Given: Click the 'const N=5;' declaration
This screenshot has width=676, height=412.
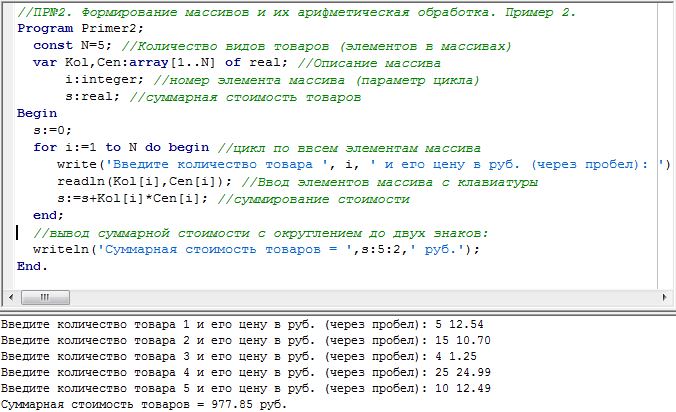Looking at the screenshot, I should pyautogui.click(x=67, y=46).
